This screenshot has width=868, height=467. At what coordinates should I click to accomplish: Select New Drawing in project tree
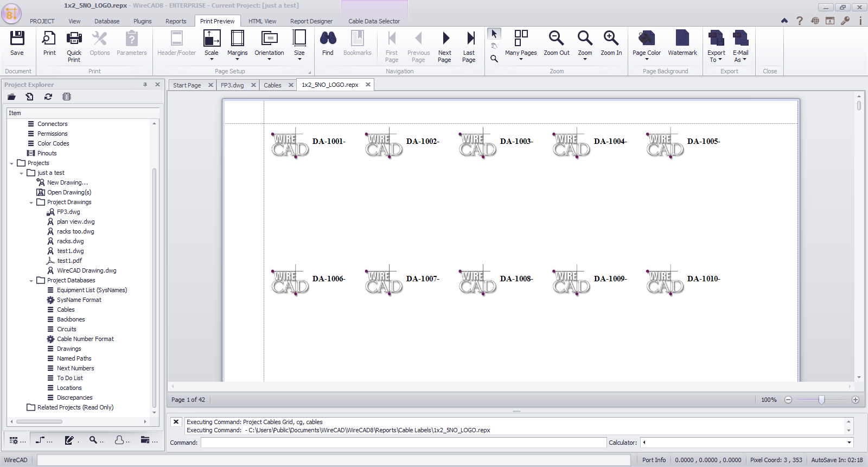point(67,182)
